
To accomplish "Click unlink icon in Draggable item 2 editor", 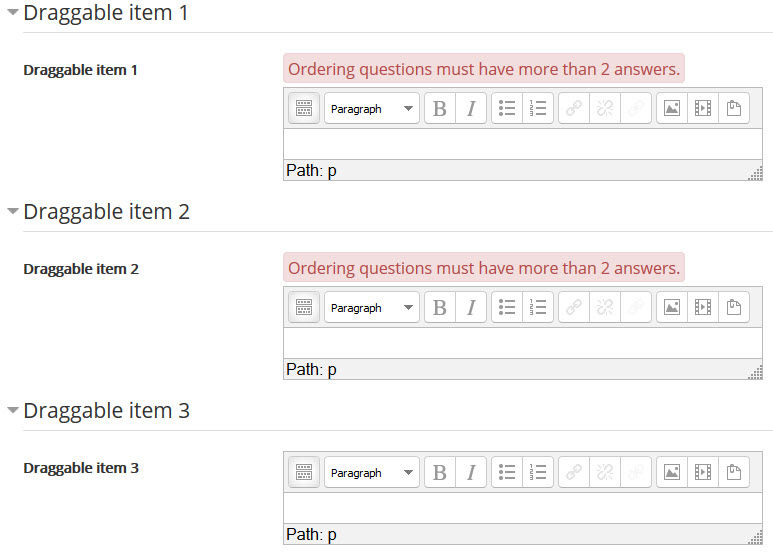I will click(x=605, y=307).
